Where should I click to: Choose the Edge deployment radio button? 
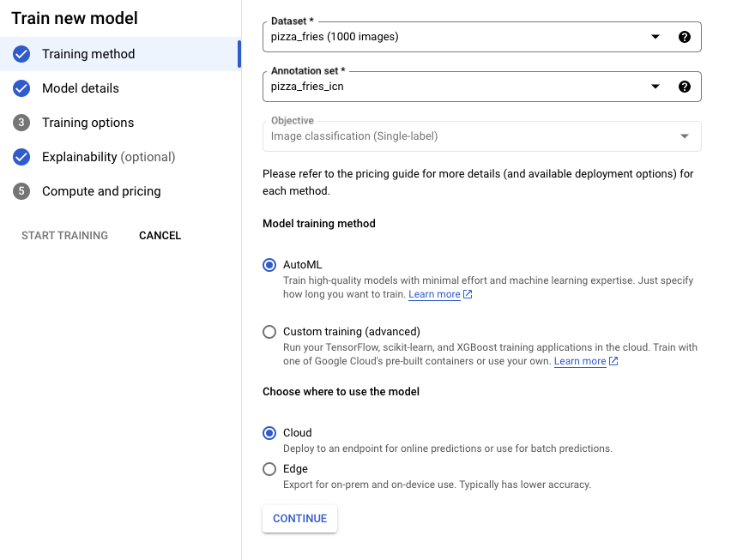[269, 469]
